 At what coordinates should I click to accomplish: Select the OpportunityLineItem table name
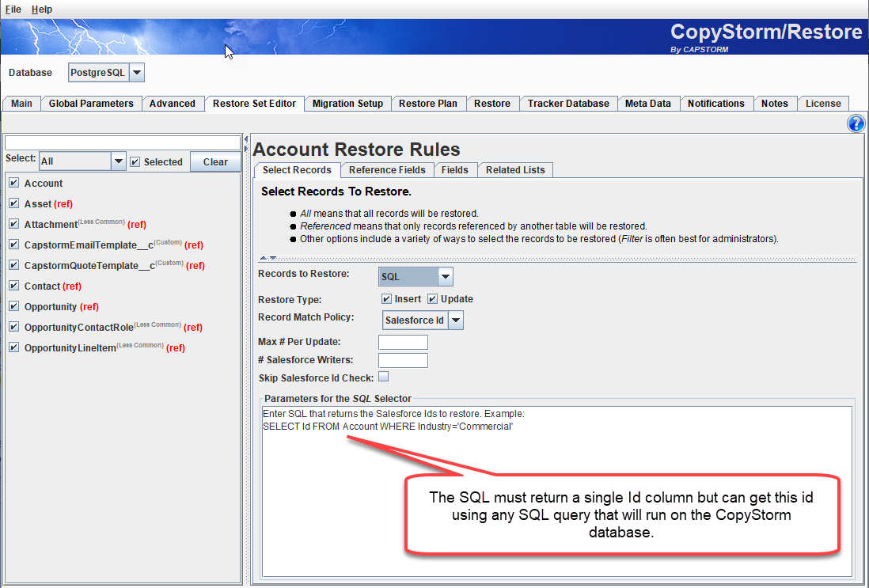70,348
